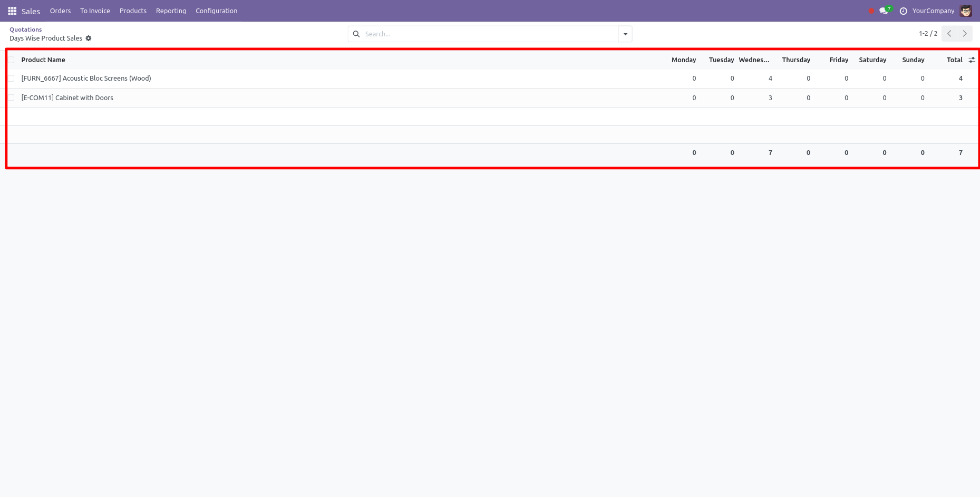Open the activities clock icon

pos(903,11)
